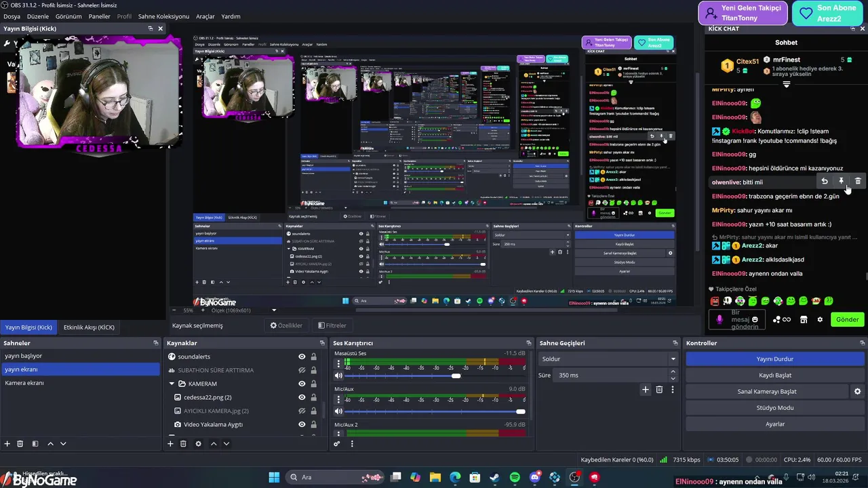Decrease the Süre duration with down arrow
Screen dimensions: 868x488
click(x=673, y=378)
